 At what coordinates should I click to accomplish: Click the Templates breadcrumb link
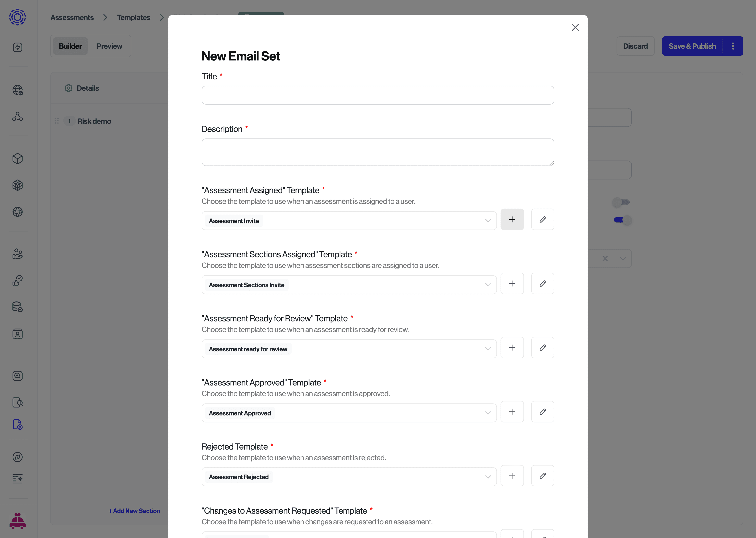[133, 17]
